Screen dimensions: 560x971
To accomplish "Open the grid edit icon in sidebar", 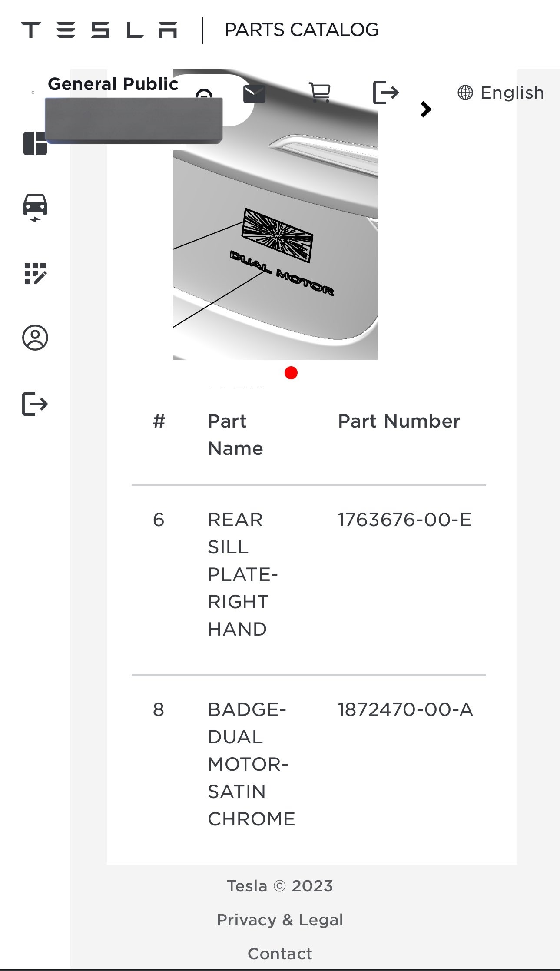I will click(x=35, y=274).
